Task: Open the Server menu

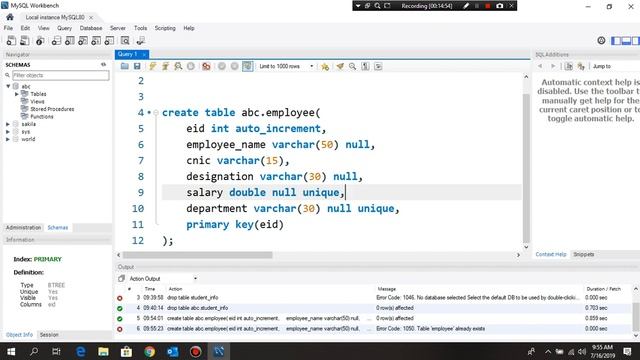Action: point(118,28)
